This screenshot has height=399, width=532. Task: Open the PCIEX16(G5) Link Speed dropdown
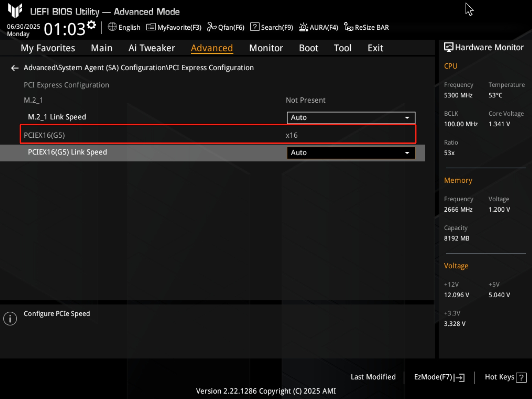point(351,153)
